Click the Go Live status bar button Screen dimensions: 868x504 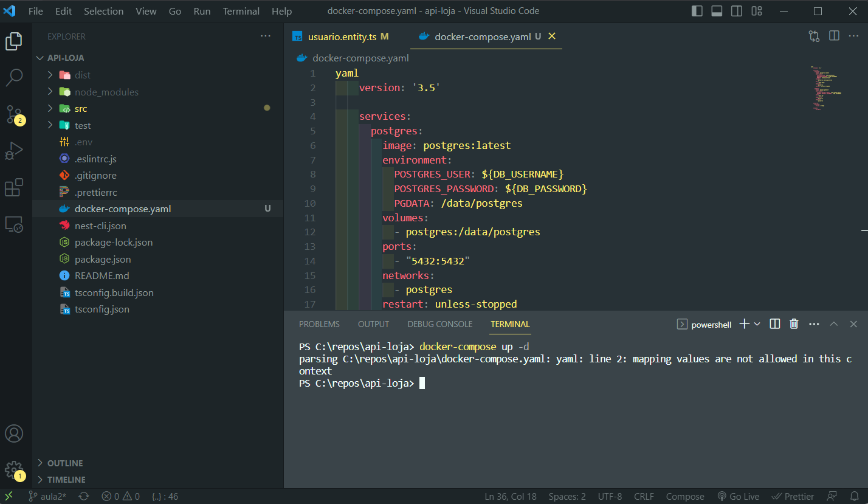(x=739, y=496)
